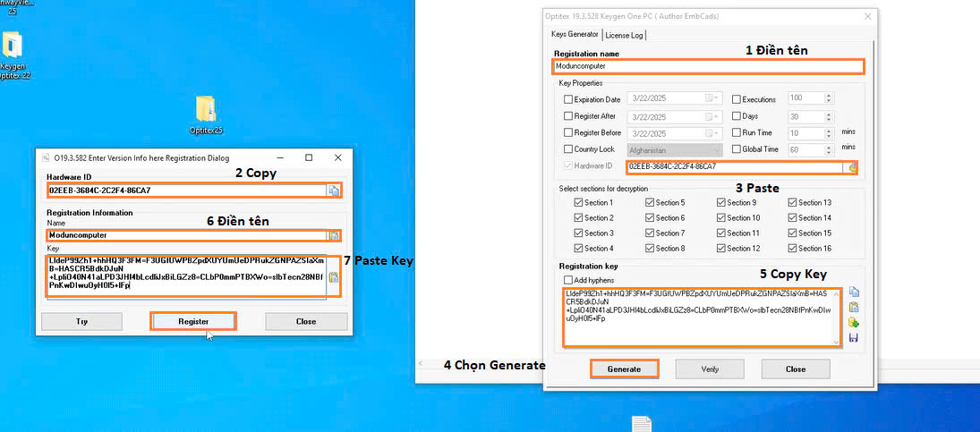Enable the Expiration Date checkbox
The width and height of the screenshot is (980, 432).
[568, 99]
